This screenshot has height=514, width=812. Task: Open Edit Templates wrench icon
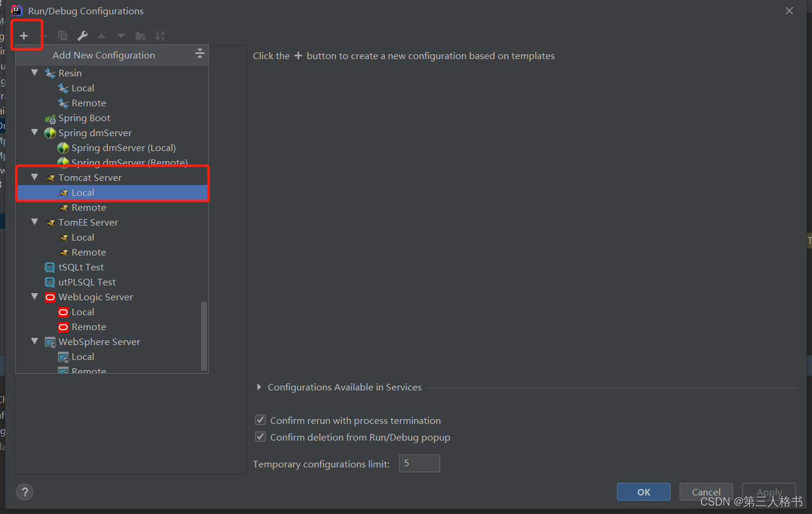coord(82,36)
